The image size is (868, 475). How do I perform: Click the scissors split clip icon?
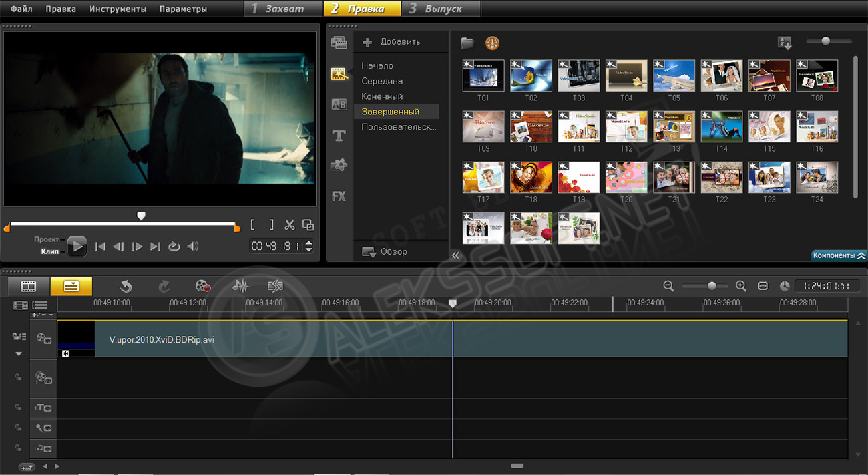pos(290,225)
